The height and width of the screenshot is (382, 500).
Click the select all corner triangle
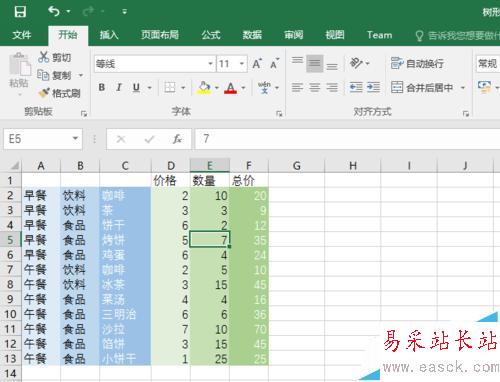pyautogui.click(x=14, y=165)
